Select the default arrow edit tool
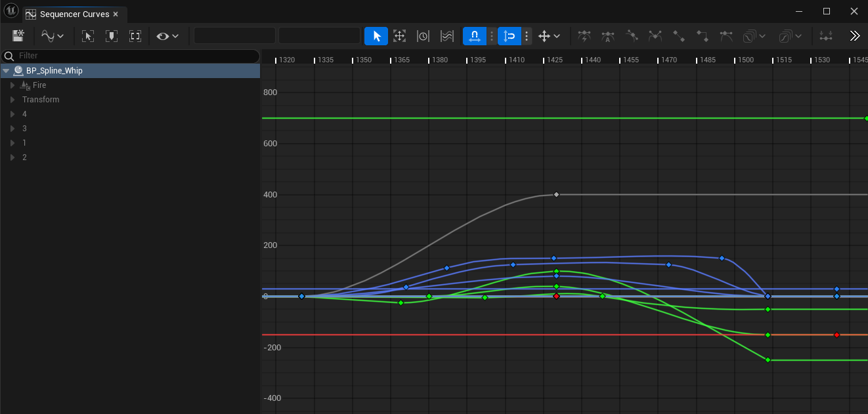The image size is (868, 414). 376,36
